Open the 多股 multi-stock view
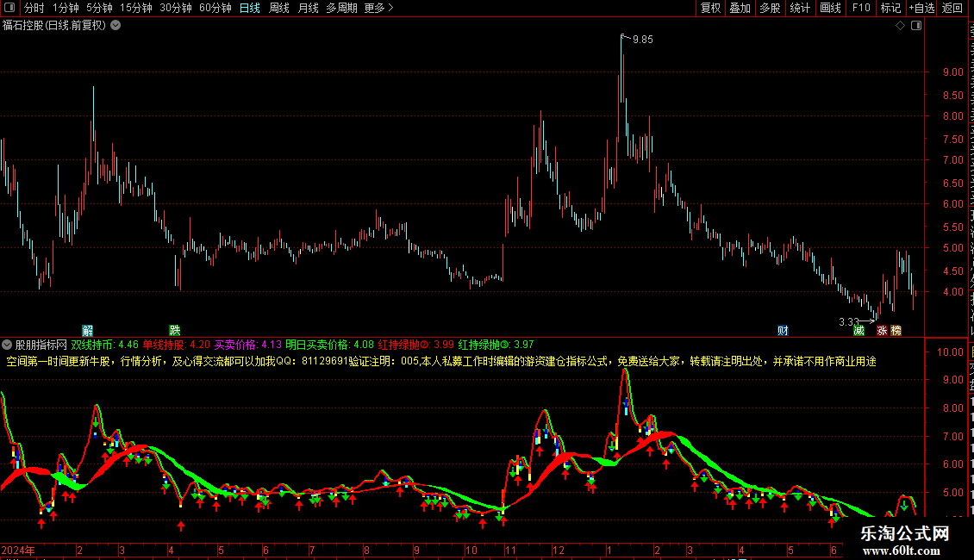This screenshot has width=974, height=560. pos(771,8)
